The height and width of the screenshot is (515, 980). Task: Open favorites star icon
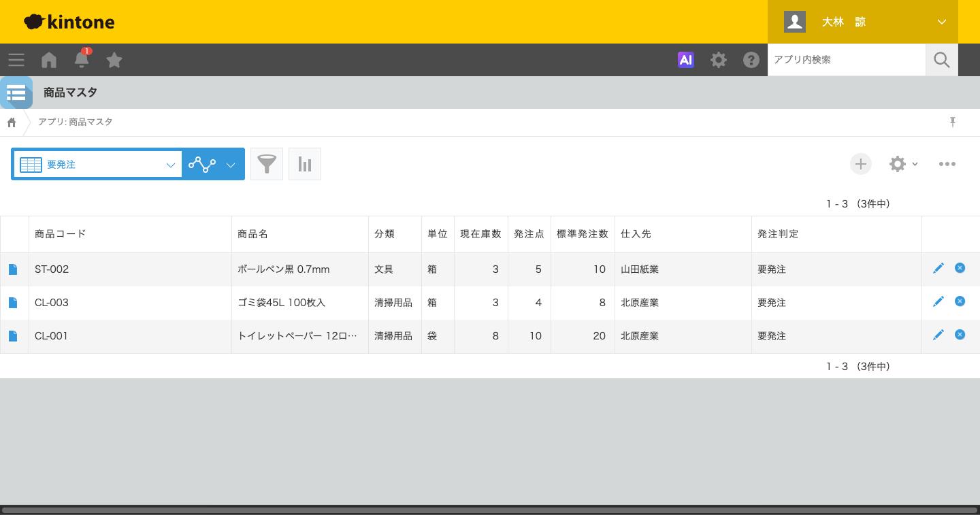pos(114,60)
